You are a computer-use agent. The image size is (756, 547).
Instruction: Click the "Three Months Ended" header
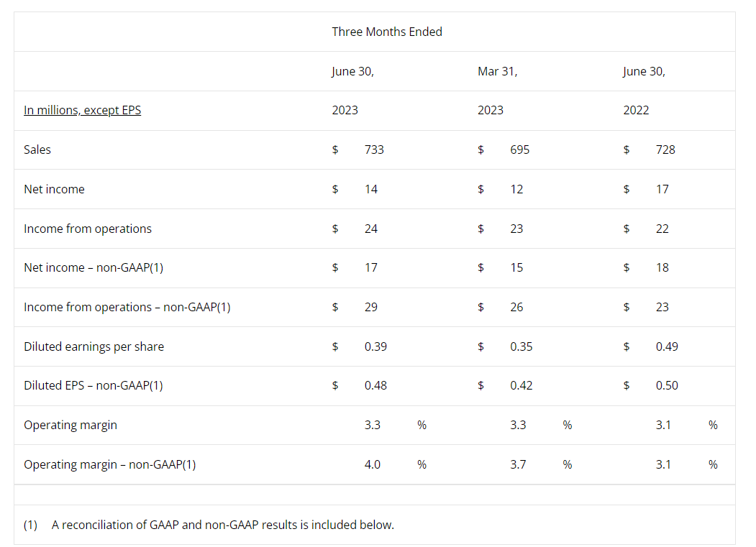pos(386,32)
